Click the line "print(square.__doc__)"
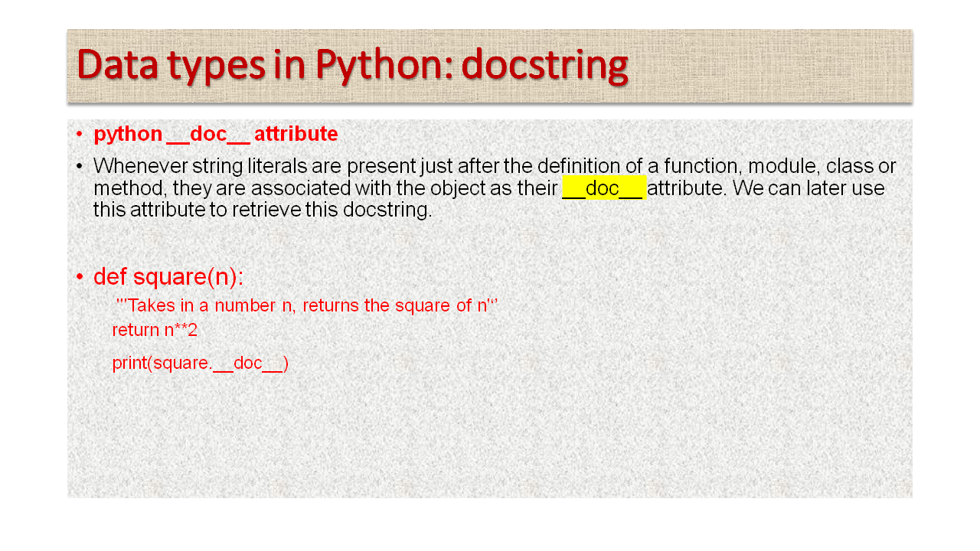980x551 pixels. [200, 363]
